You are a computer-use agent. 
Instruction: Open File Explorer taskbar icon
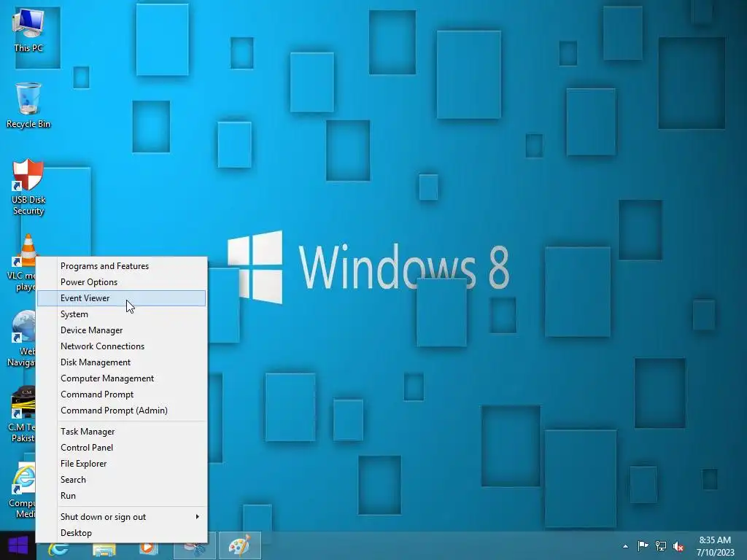pyautogui.click(x=104, y=550)
